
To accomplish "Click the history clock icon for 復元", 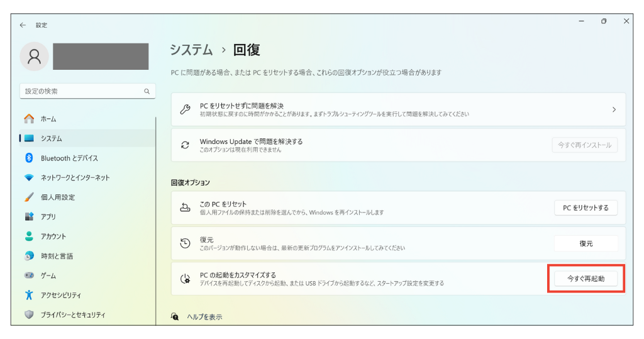I will (186, 243).
